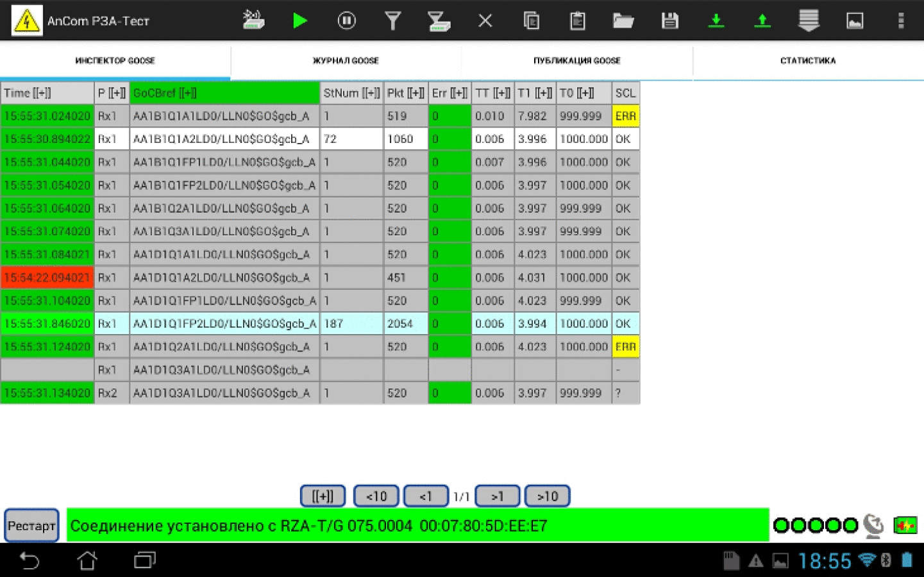924x577 pixels.
Task: Pause capture using the pause icon
Action: 346,21
